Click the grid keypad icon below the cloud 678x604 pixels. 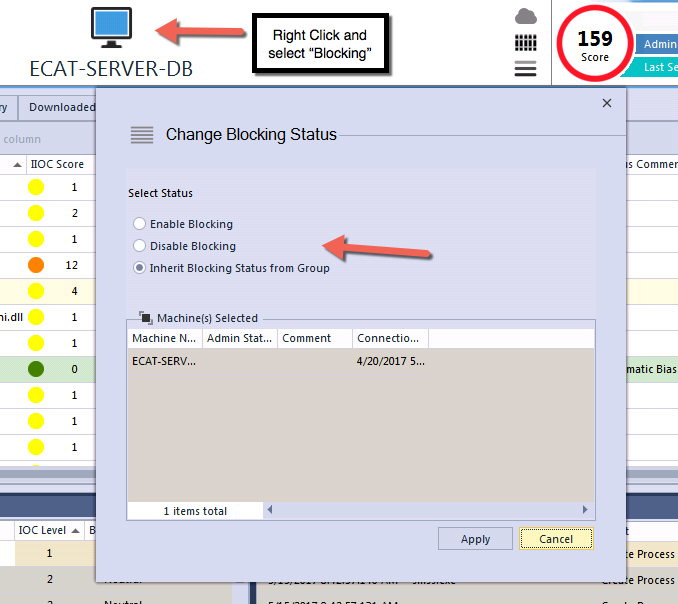[525, 43]
